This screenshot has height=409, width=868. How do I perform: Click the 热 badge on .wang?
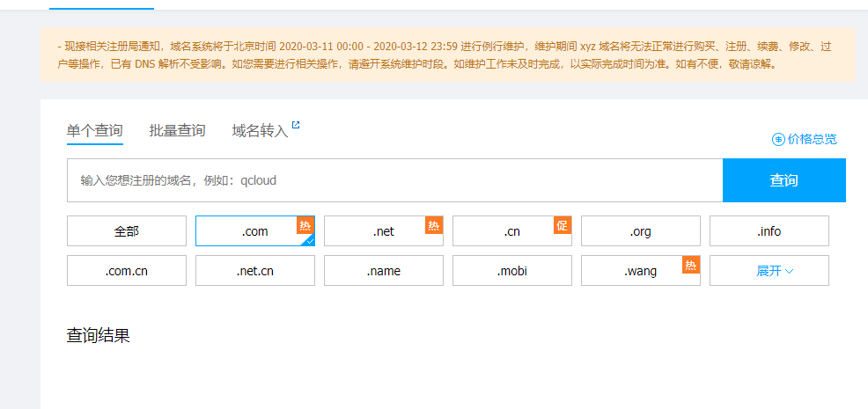tap(691, 265)
